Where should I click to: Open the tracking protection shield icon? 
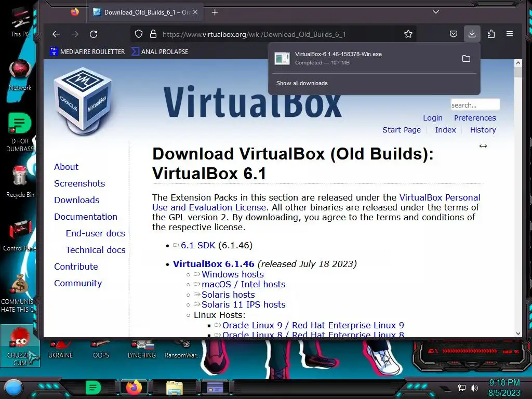click(138, 34)
